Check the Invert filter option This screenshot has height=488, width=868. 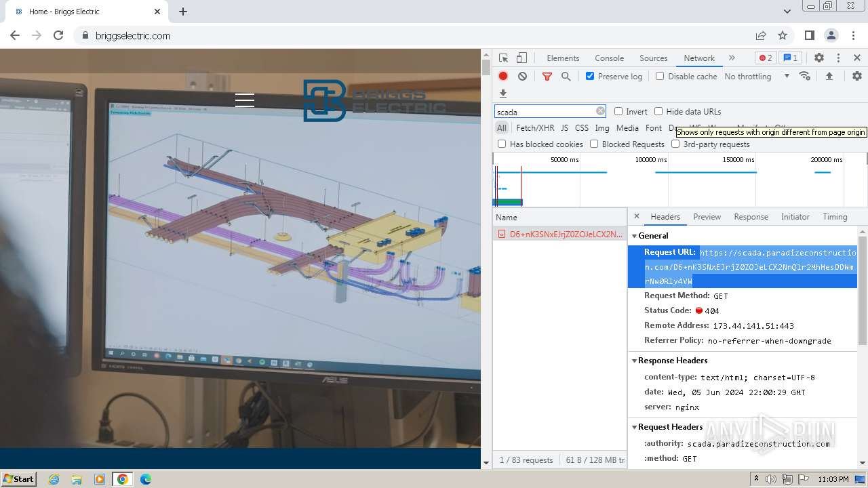618,111
